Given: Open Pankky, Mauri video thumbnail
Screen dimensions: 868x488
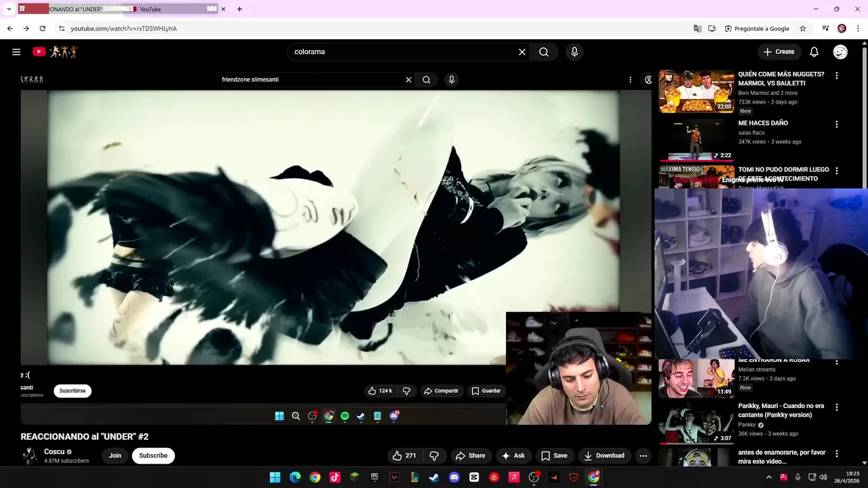Looking at the screenshot, I should [x=696, y=423].
